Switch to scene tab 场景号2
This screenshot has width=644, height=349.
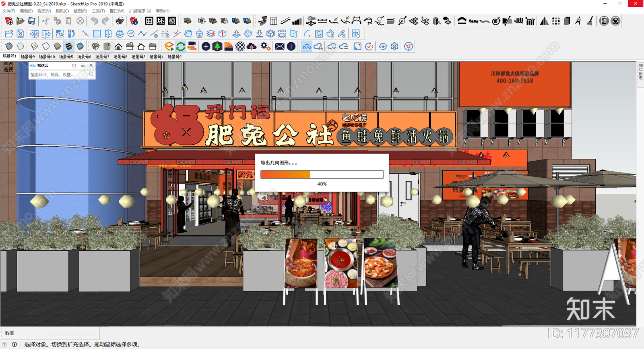175,57
